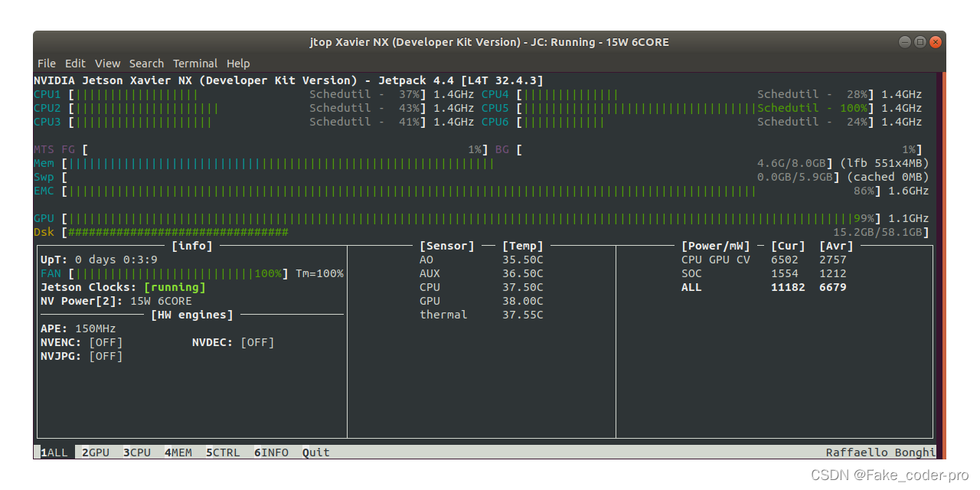
Task: Click the AO sensor row 35.50C
Action: point(482,260)
